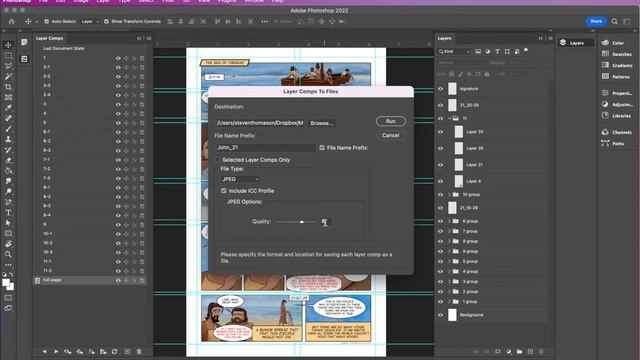Enable Selected Layer Comps Only checkbox
The image size is (640, 360).
pos(218,160)
